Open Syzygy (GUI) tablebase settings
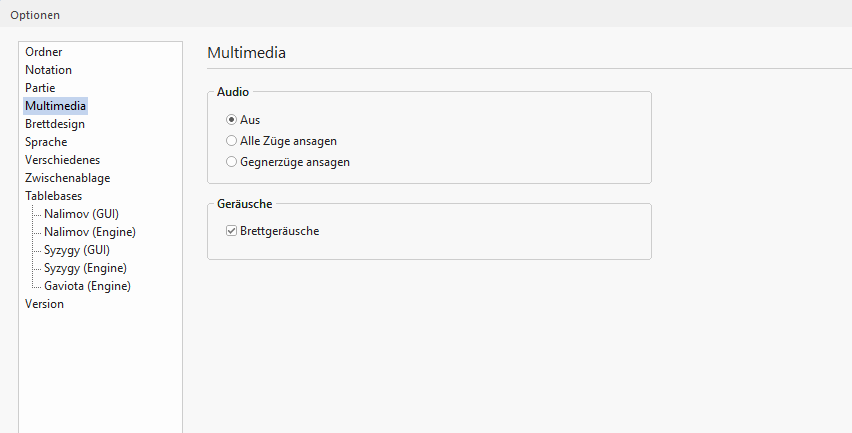This screenshot has height=433, width=852. click(x=76, y=250)
